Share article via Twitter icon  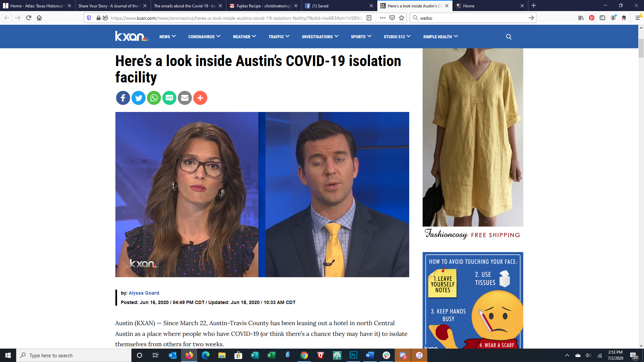[138, 98]
